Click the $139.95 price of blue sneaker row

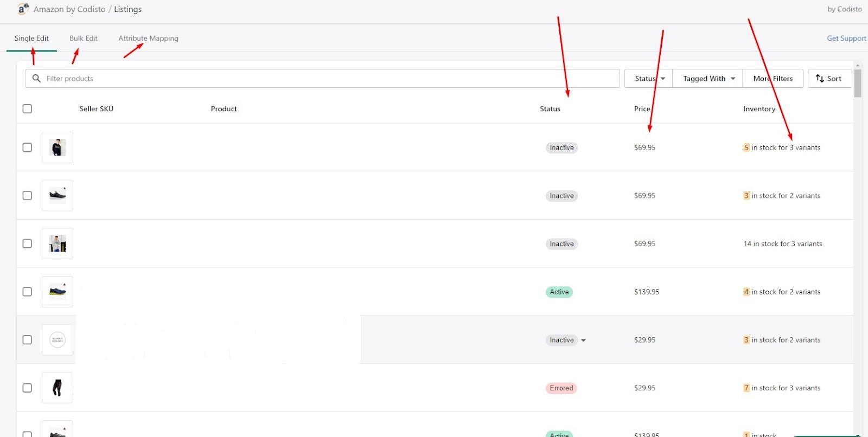click(x=647, y=292)
